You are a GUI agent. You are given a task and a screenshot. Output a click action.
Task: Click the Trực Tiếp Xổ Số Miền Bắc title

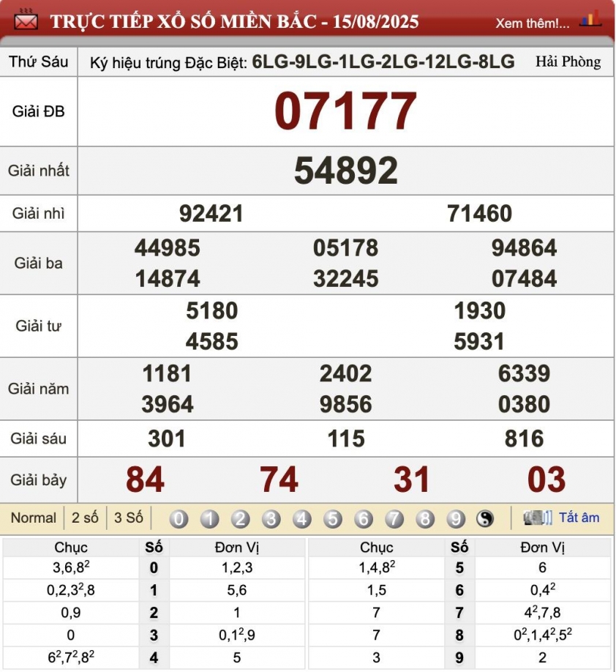(x=234, y=21)
